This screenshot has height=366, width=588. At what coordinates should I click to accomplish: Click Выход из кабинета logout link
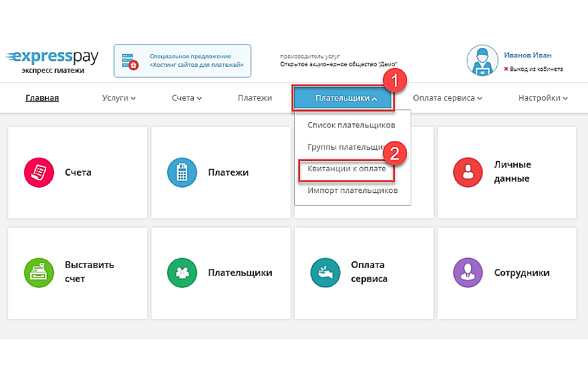(536, 69)
